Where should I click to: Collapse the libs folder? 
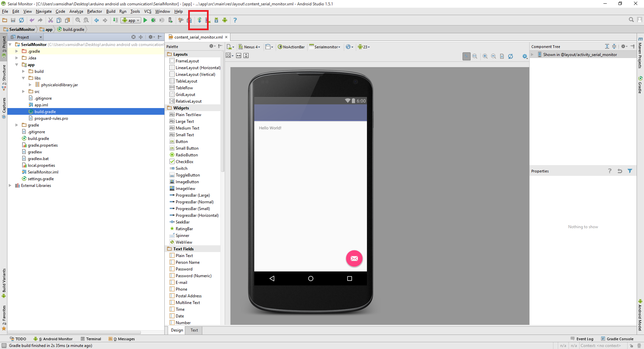pyautogui.click(x=23, y=78)
